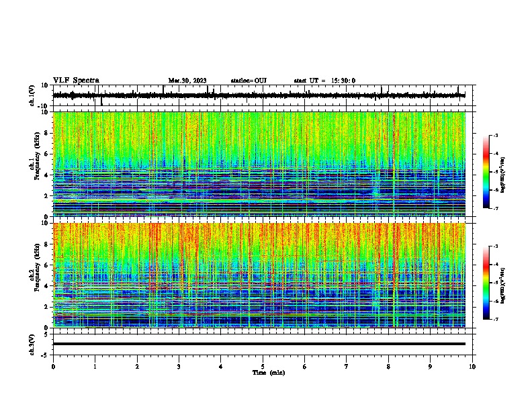The height and width of the screenshot is (411, 532).
Task: Click time axis tick label '6'
Action: tap(305, 367)
